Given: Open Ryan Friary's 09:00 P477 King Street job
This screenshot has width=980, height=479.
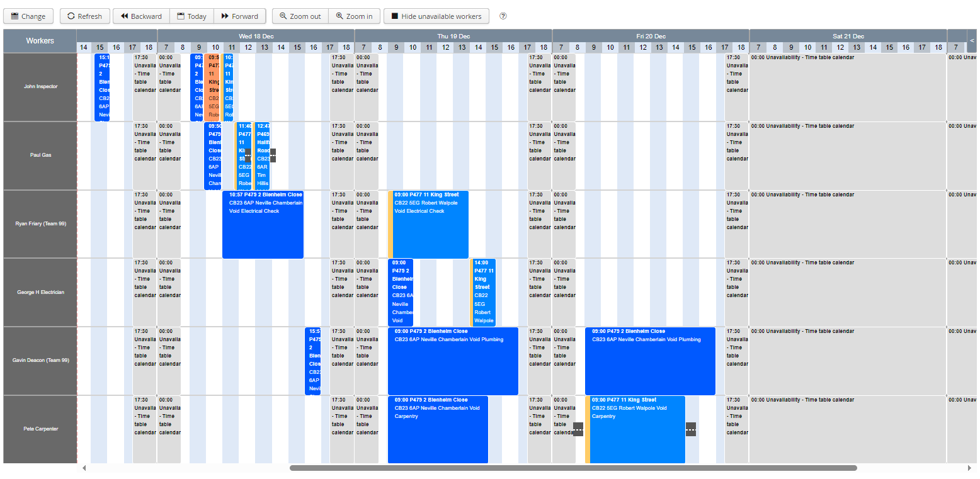Looking at the screenshot, I should click(x=428, y=225).
